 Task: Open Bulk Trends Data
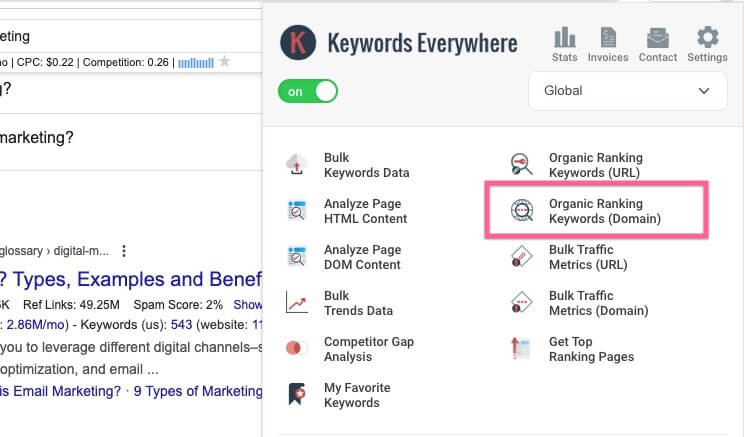[x=358, y=303]
